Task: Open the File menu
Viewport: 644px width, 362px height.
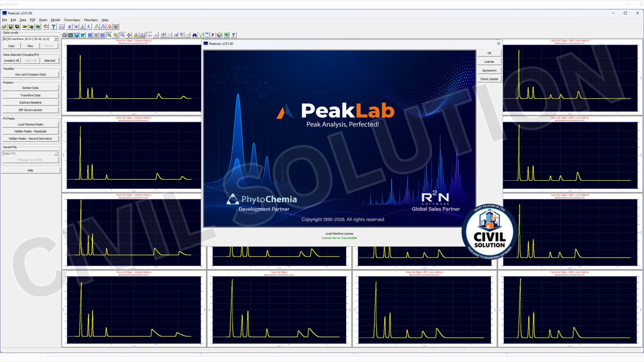Action: [4, 20]
